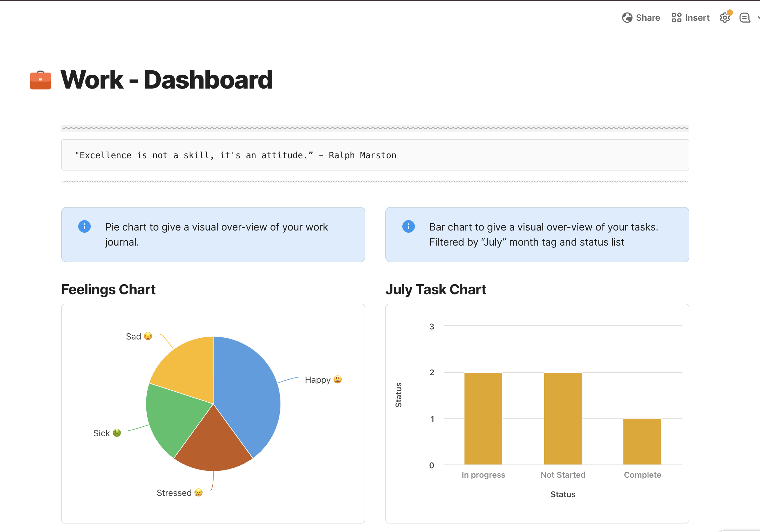Image resolution: width=760 pixels, height=532 pixels.
Task: Click the July Task Chart heading
Action: coord(436,289)
